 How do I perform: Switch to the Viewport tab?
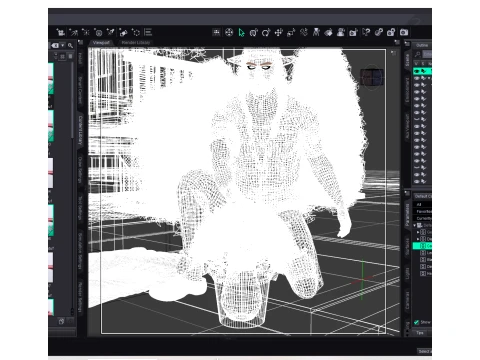pyautogui.click(x=101, y=43)
